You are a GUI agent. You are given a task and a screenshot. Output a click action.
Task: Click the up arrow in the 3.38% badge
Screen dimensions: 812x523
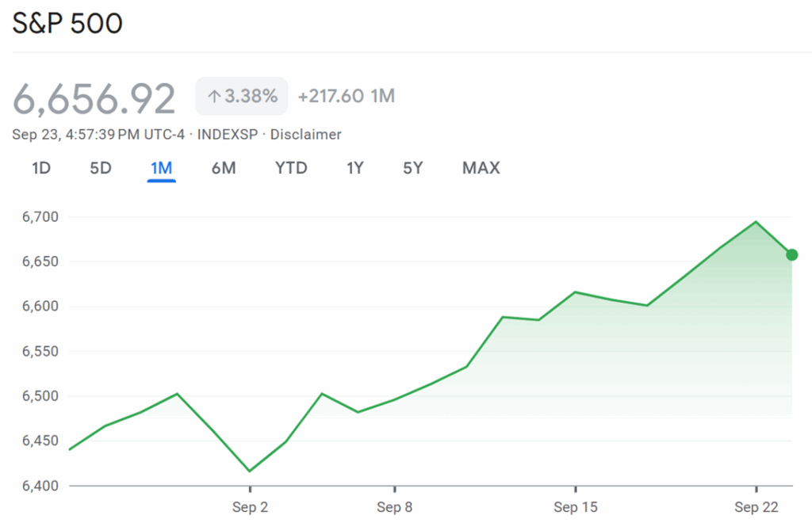[x=213, y=97]
